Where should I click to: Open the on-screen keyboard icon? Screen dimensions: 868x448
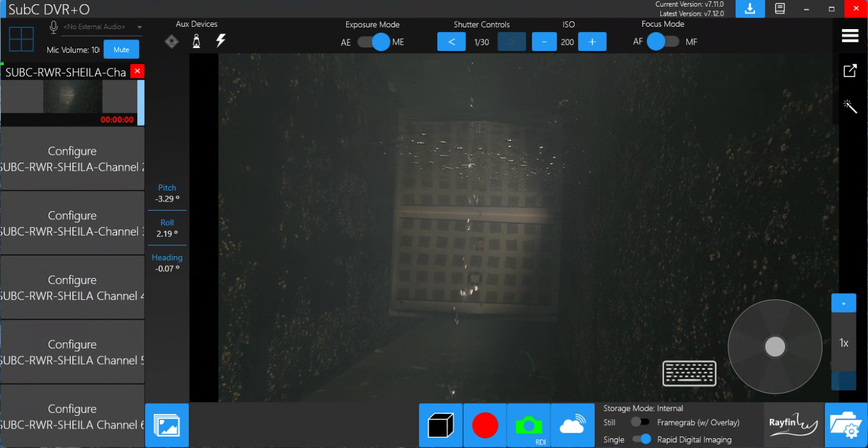[x=689, y=373]
